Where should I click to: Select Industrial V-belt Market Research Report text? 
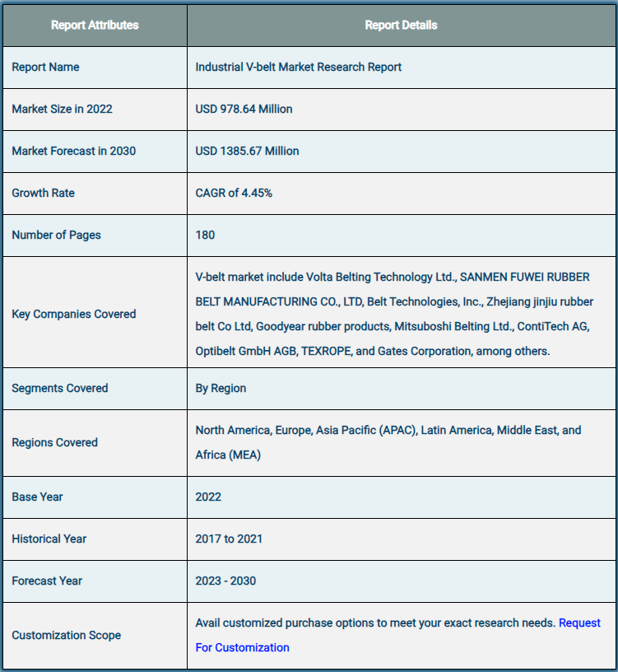click(x=299, y=68)
